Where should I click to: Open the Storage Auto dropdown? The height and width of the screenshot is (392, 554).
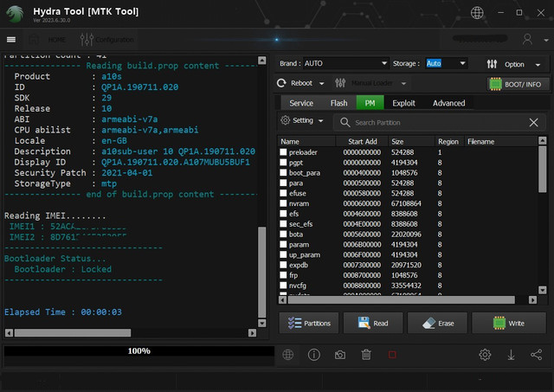pyautogui.click(x=446, y=63)
